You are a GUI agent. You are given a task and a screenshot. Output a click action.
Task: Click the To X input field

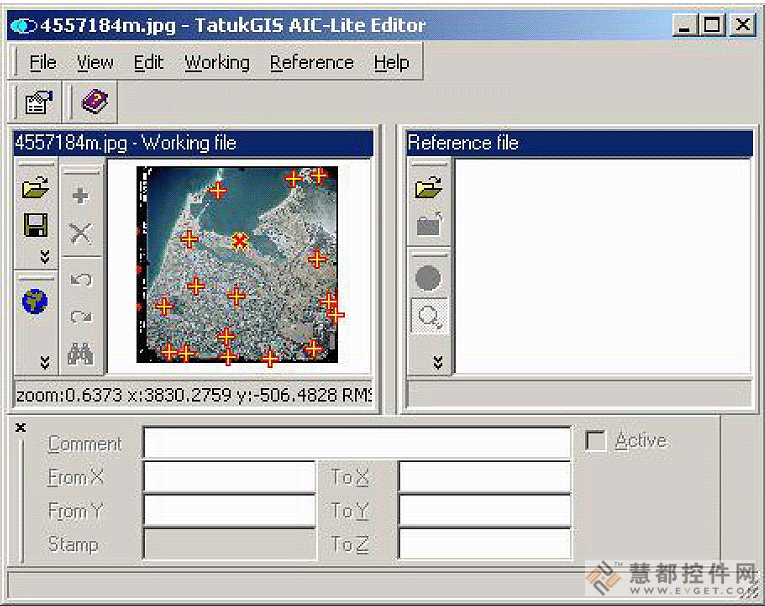pos(484,477)
